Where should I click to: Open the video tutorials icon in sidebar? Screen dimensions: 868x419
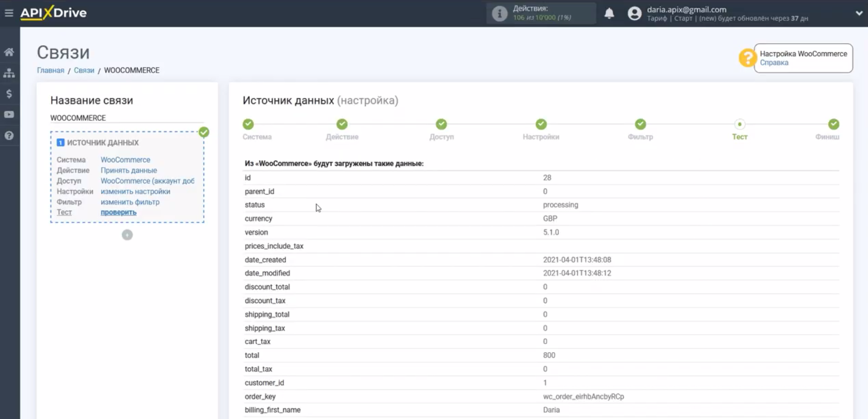(x=9, y=115)
